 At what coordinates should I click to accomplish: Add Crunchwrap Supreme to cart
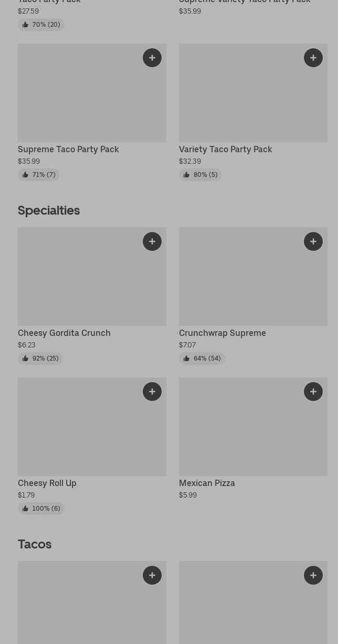pyautogui.click(x=313, y=241)
